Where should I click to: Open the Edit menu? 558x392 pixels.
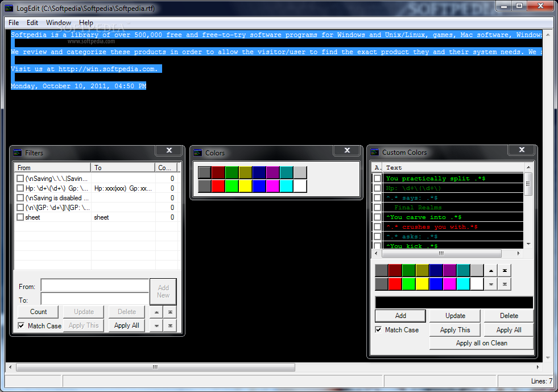(32, 22)
